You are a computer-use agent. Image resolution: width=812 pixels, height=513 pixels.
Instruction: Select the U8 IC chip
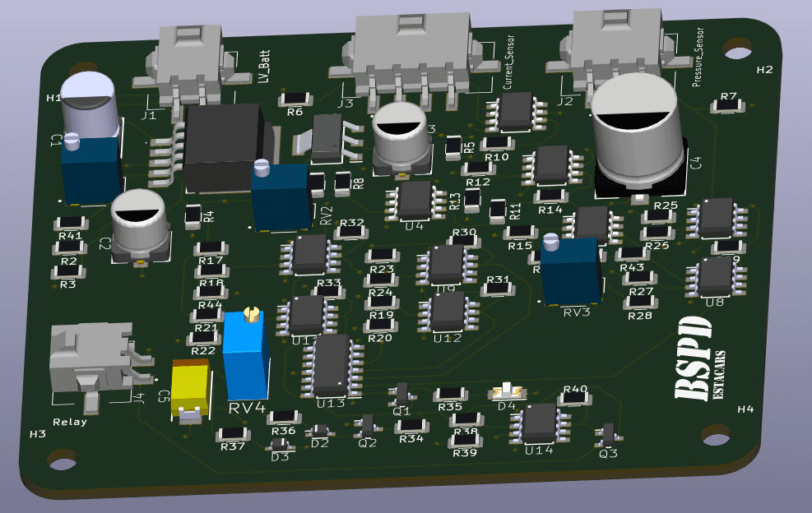[717, 277]
